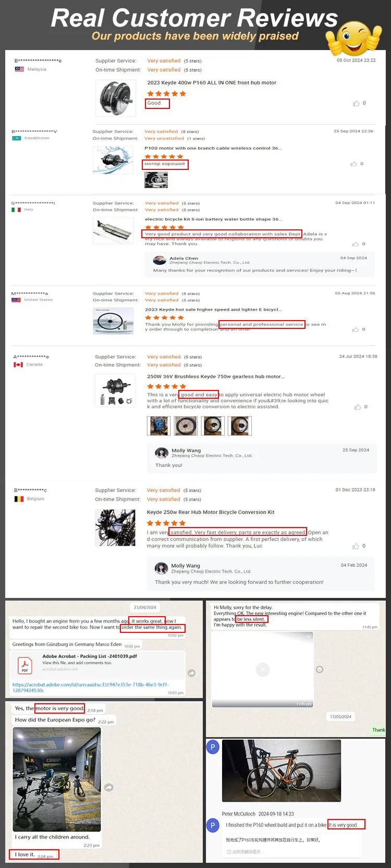The image size is (391, 868).
Task: Open the acrobat.adobe.com shared link
Action: pyautogui.click(x=91, y=687)
